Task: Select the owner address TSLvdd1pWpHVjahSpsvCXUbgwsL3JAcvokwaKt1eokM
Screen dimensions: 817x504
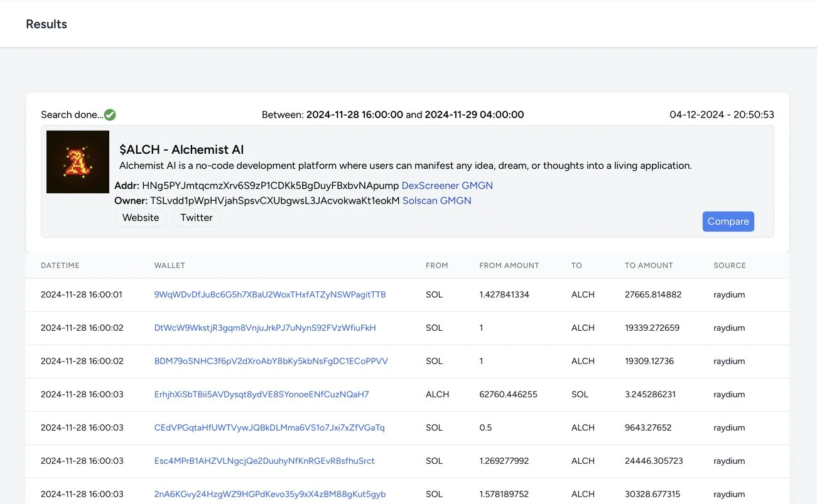Action: pos(275,201)
